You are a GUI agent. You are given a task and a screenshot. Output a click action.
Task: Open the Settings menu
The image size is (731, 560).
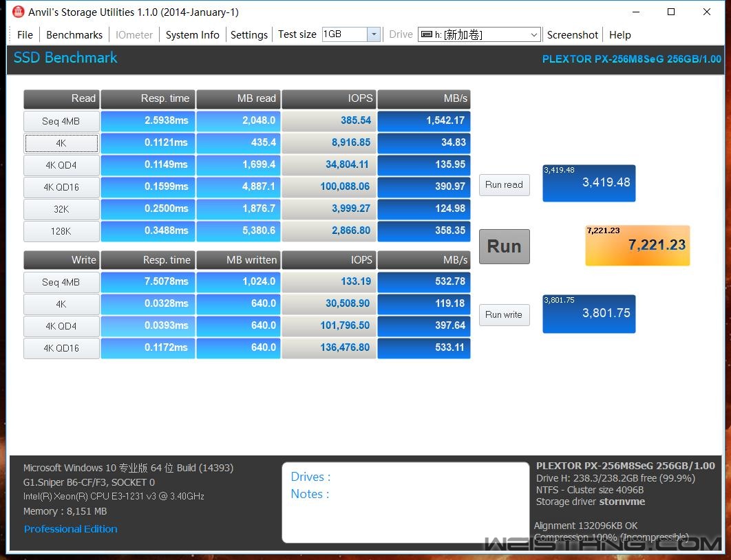(249, 35)
